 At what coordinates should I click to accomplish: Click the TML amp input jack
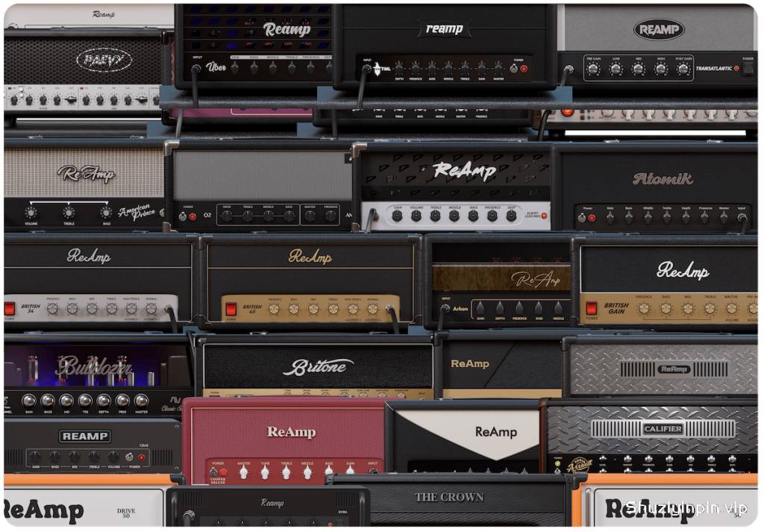366,69
